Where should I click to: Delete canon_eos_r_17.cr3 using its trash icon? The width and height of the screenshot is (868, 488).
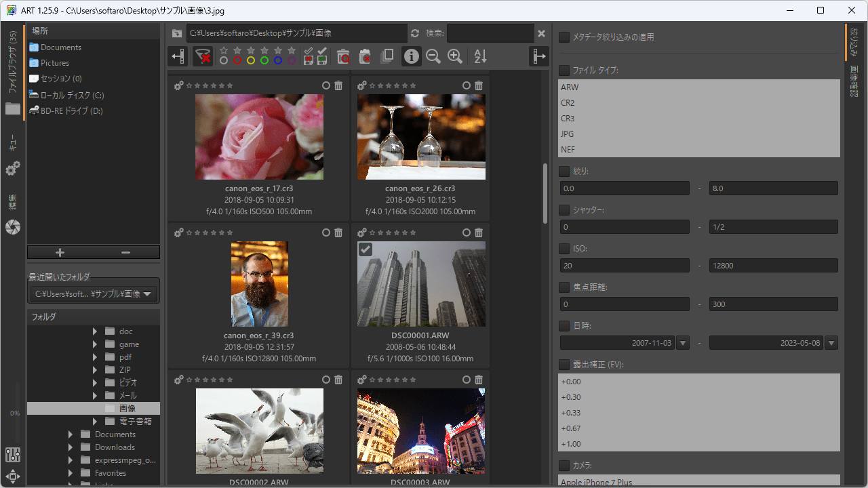[338, 85]
